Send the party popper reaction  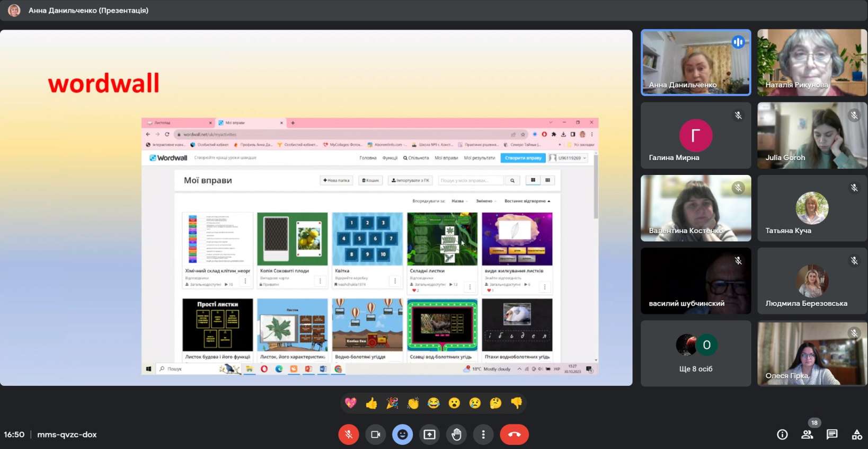392,403
